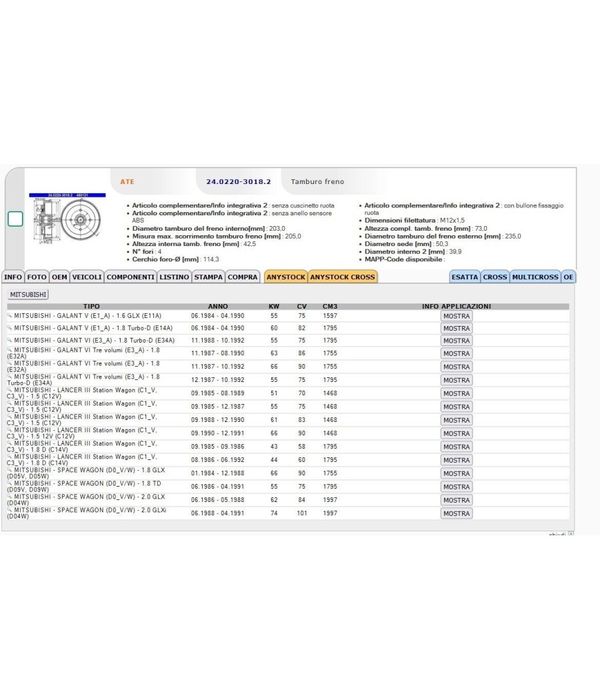The image size is (600, 700).
Task: Switch to the MULTICROSS tab
Action: (x=535, y=277)
